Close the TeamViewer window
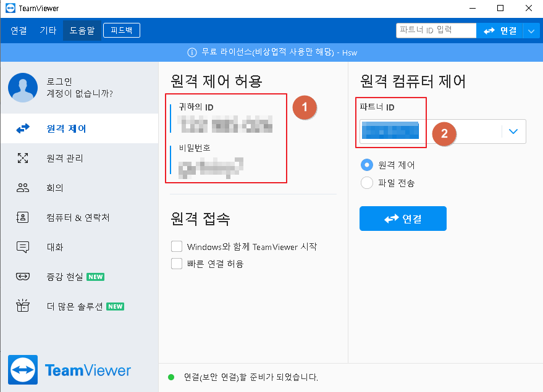 pos(528,8)
